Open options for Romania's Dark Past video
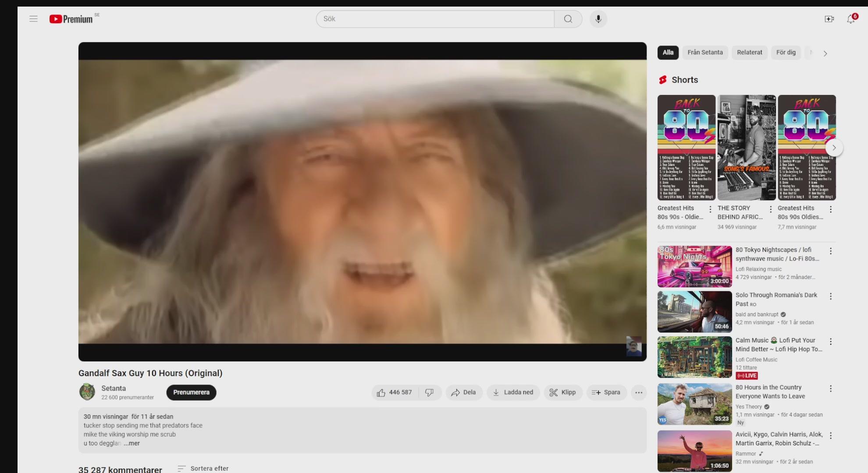Viewport: 868px width, 473px height. coord(831,297)
